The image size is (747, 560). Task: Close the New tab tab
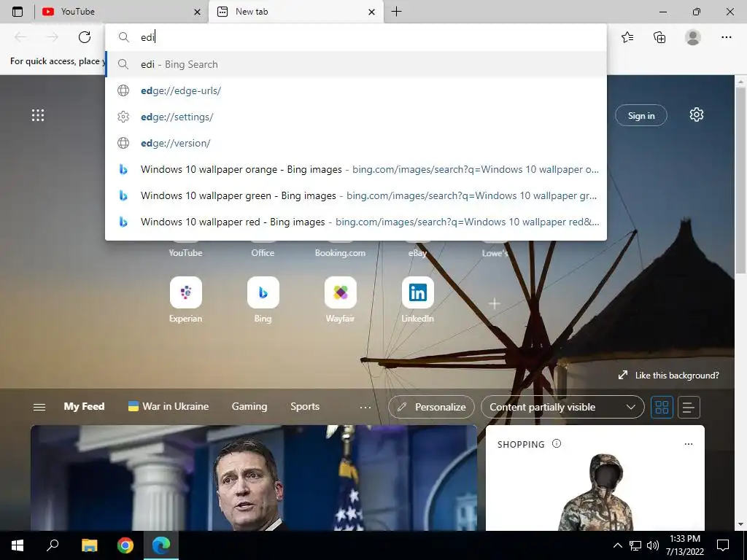coord(371,12)
